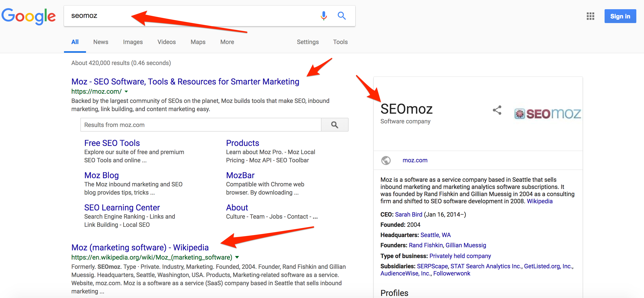Click the Profiles heading in panel
644x298 pixels.
click(x=394, y=293)
